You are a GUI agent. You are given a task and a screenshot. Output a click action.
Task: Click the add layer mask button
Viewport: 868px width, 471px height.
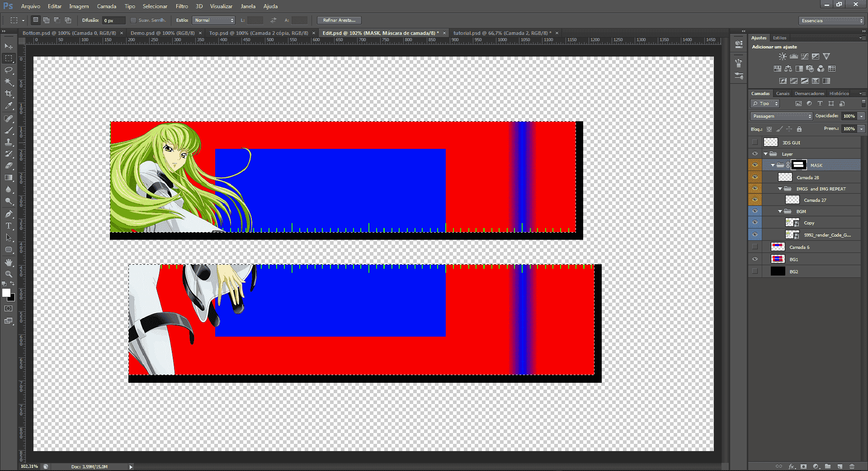pos(803,466)
